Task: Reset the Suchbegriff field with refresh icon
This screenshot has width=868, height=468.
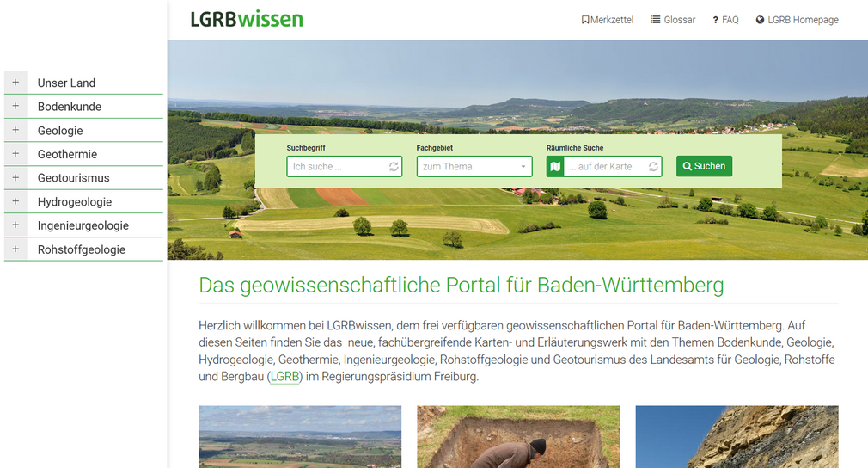Action: (394, 166)
